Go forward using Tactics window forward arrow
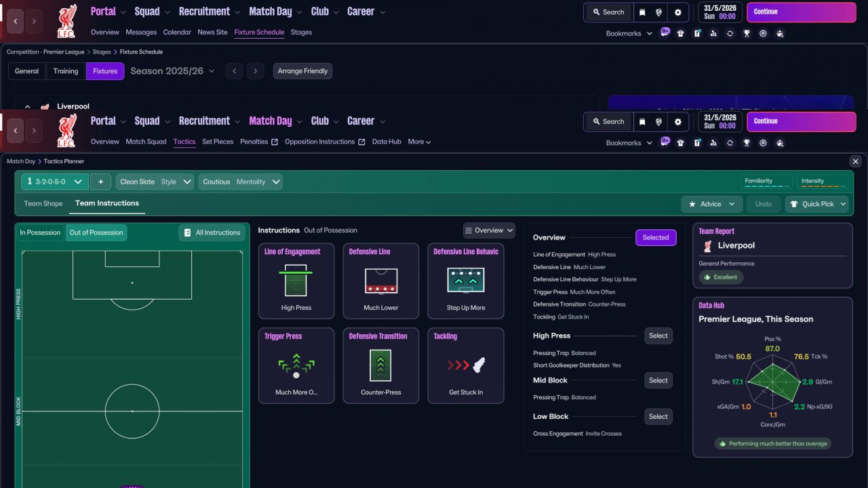This screenshot has width=868, height=488. click(35, 131)
